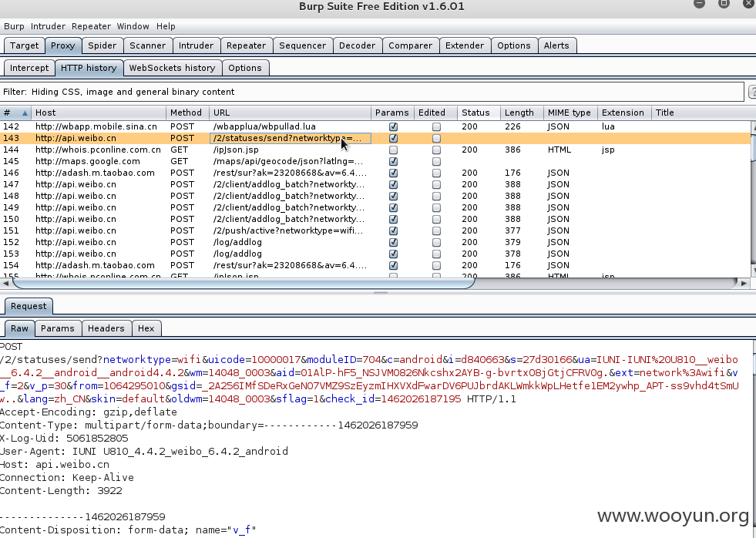This screenshot has height=538, width=756.
Task: Toggle Params checkbox for row 145
Action: (x=394, y=162)
